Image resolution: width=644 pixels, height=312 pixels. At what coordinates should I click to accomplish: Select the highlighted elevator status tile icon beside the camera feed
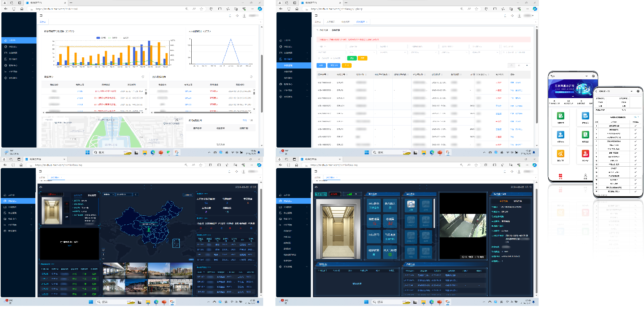[x=411, y=205]
